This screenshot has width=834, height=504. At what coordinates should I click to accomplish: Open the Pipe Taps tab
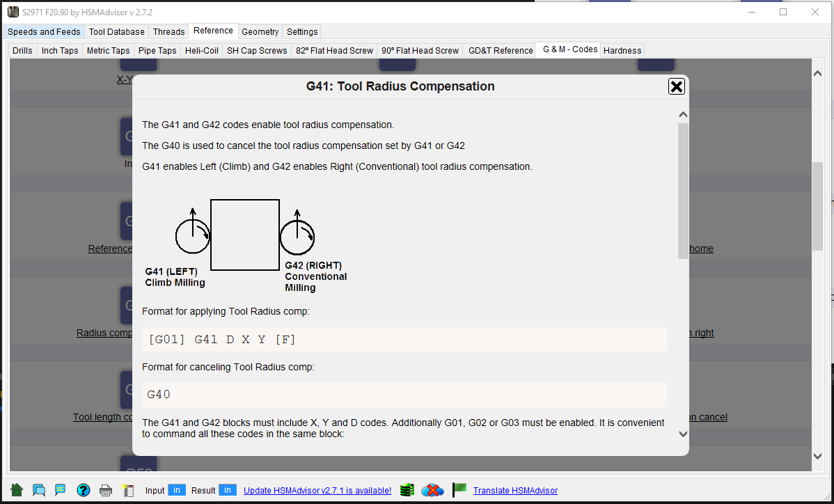click(157, 51)
